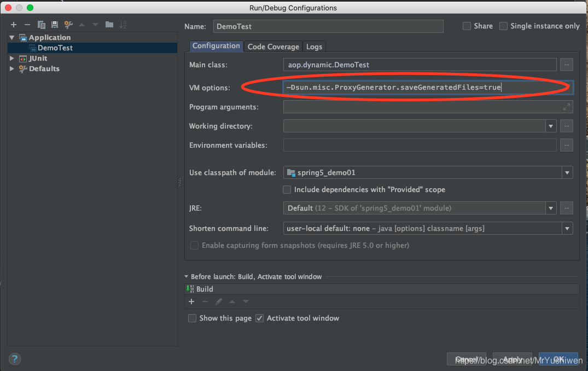Expand Defaults tree node

[11, 68]
